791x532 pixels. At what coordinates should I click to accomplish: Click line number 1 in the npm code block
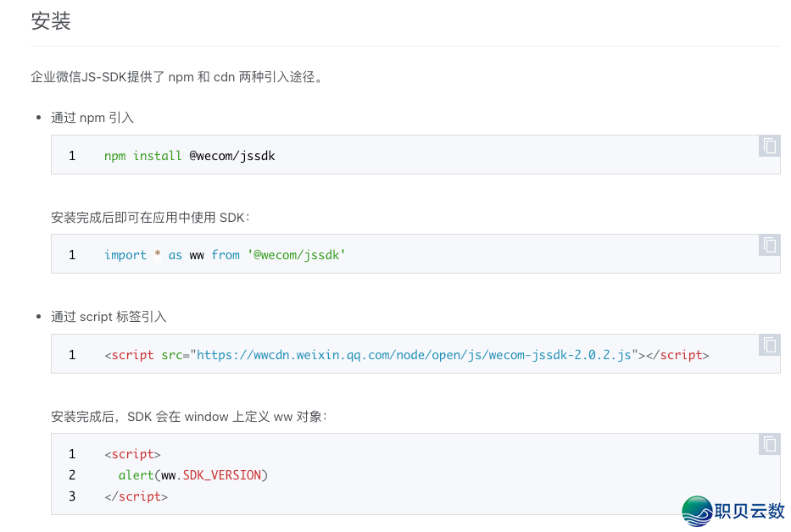coord(72,156)
